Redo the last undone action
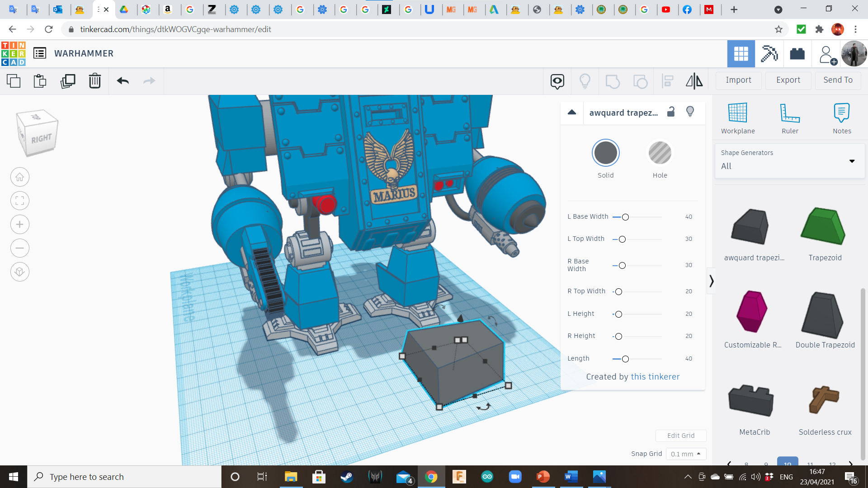 click(149, 81)
